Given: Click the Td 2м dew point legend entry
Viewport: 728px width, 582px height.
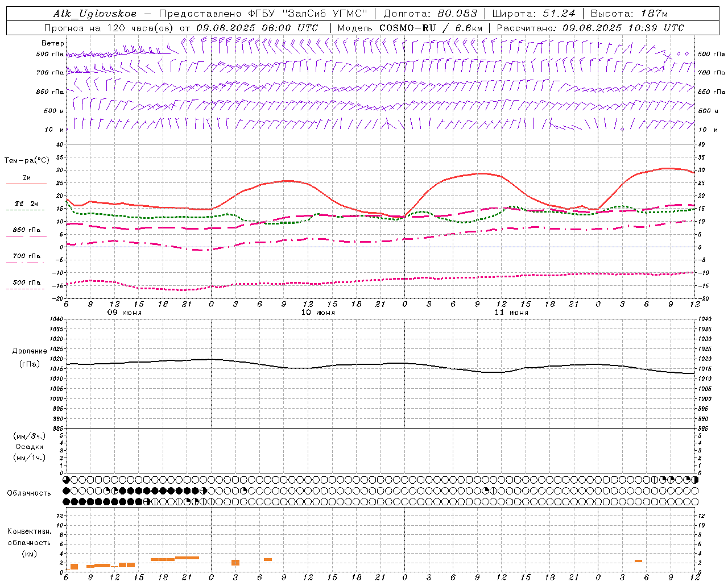Looking at the screenshot, I should [27, 203].
